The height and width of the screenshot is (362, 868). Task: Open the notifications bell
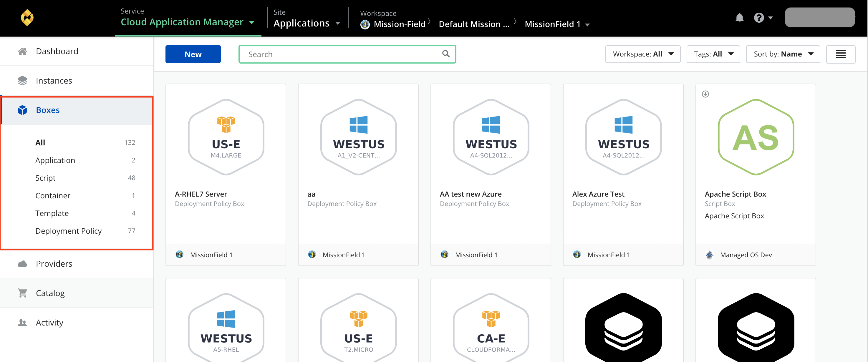coord(739,17)
